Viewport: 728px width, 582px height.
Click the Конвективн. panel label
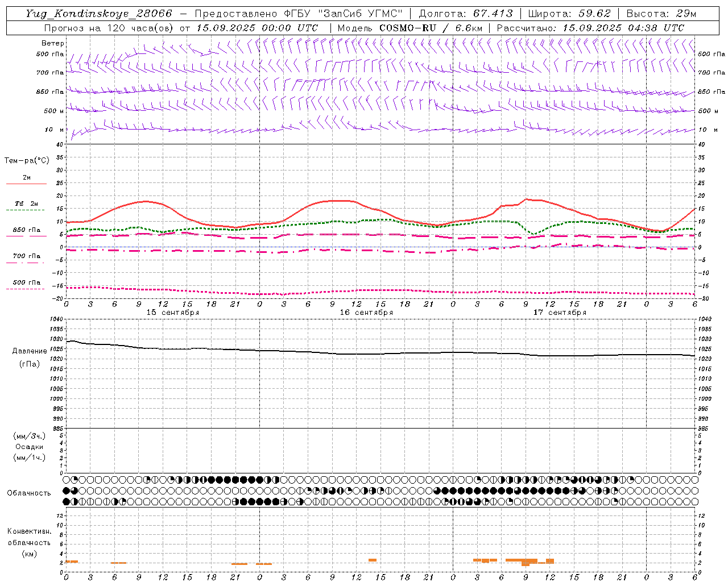click(29, 531)
